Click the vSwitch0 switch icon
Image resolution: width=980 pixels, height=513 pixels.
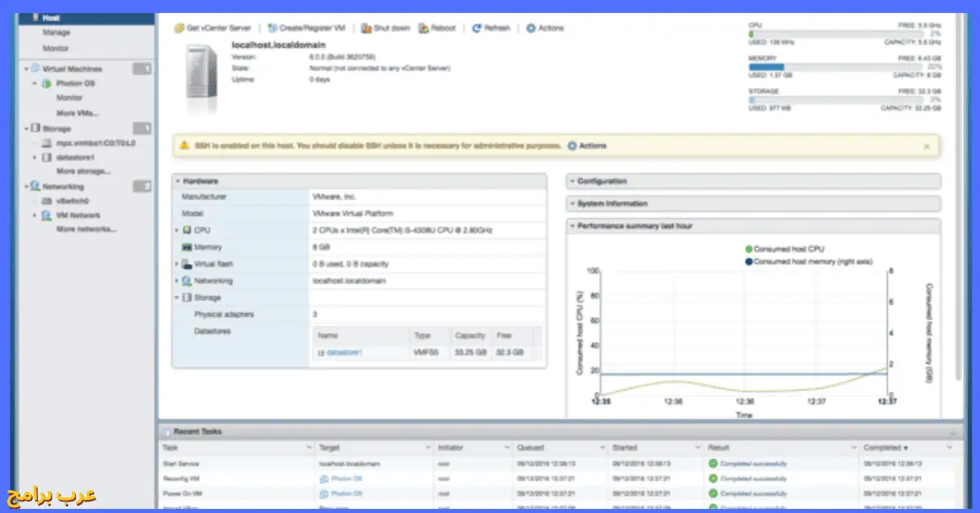(47, 201)
